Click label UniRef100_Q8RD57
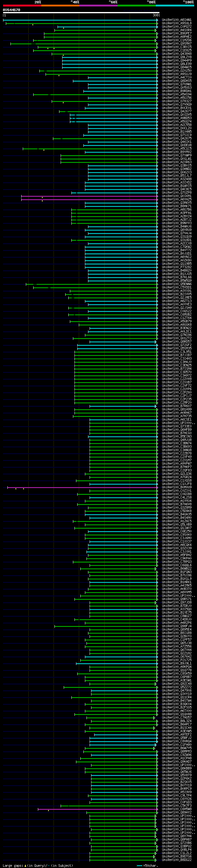The image size is (197, 868). [177, 342]
